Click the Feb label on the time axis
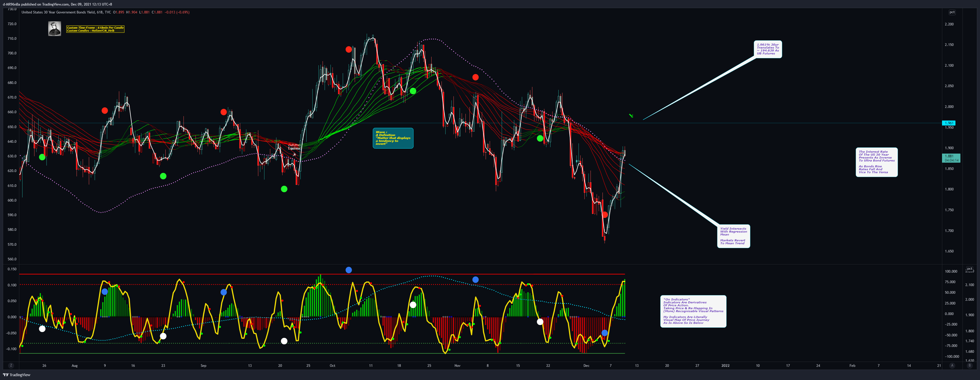Image resolution: width=980 pixels, height=380 pixels. point(852,366)
